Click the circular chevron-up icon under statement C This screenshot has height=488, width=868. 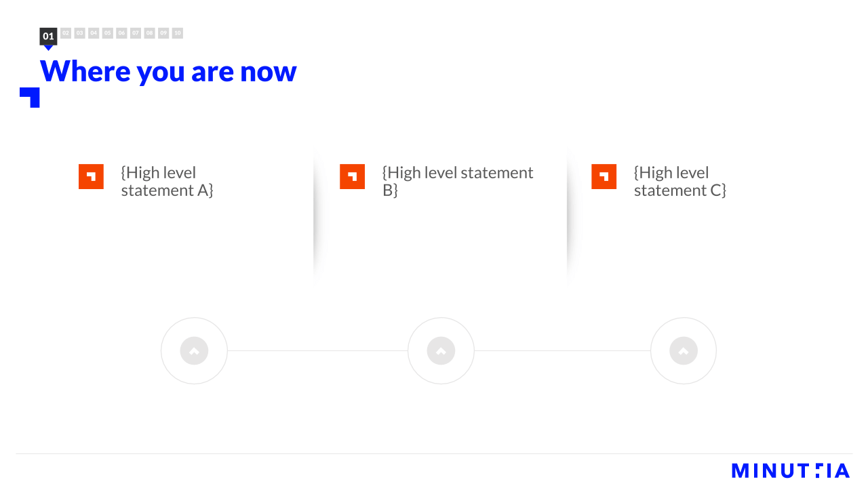pos(684,350)
